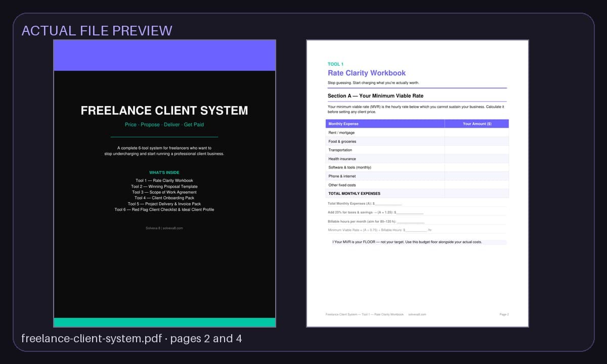Screen dimensions: 607x364
Task: Click the 'freelance-client-system.pdf · pages 2 and 4' caption
Action: [x=132, y=339]
